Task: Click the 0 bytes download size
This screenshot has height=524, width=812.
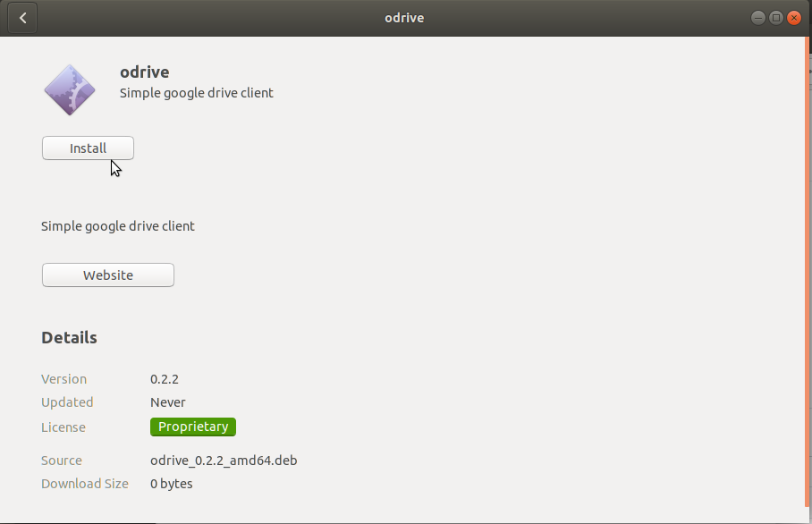Action: pyautogui.click(x=172, y=484)
